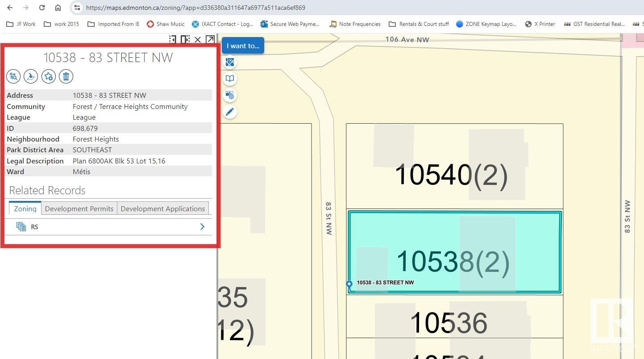
Task: Open the Note Frequencies bookmark
Action: [355, 24]
